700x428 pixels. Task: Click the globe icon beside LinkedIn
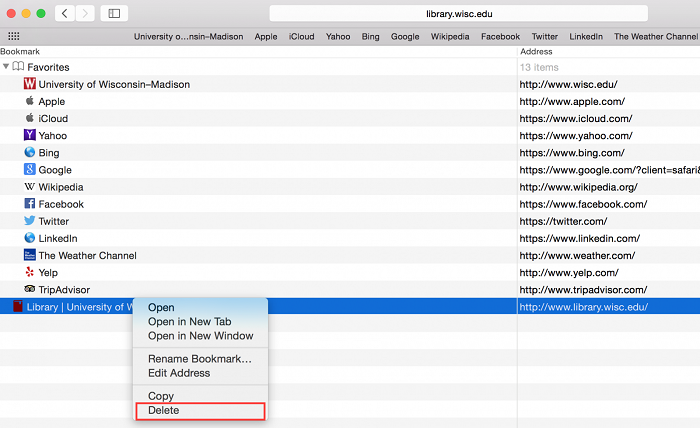(29, 238)
